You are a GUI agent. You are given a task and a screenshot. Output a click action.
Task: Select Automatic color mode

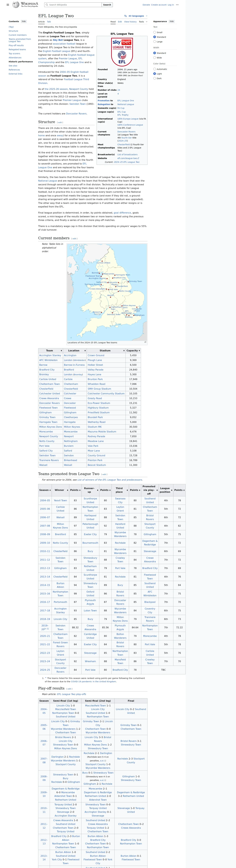tap(155, 69)
